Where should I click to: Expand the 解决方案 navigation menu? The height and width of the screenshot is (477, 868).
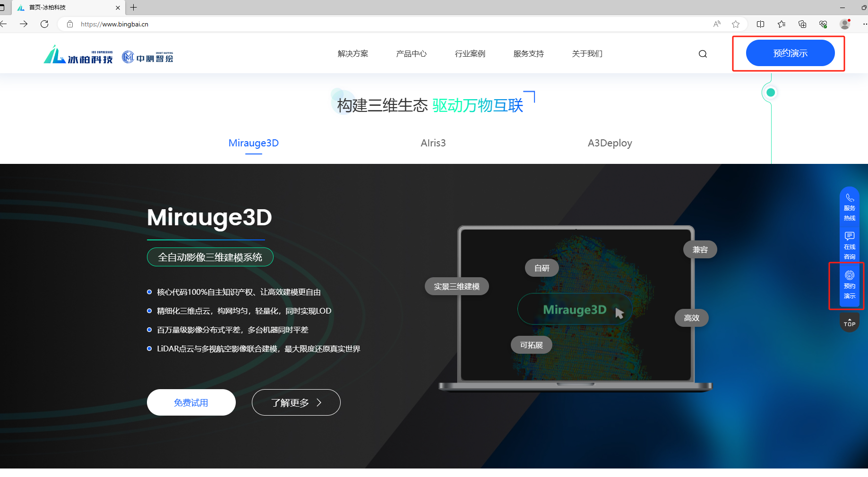(x=352, y=54)
